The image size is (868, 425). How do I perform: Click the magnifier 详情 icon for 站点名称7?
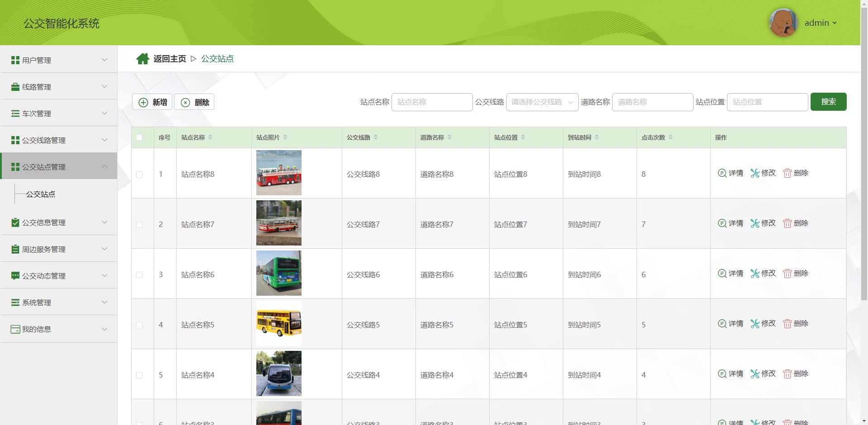pos(722,223)
